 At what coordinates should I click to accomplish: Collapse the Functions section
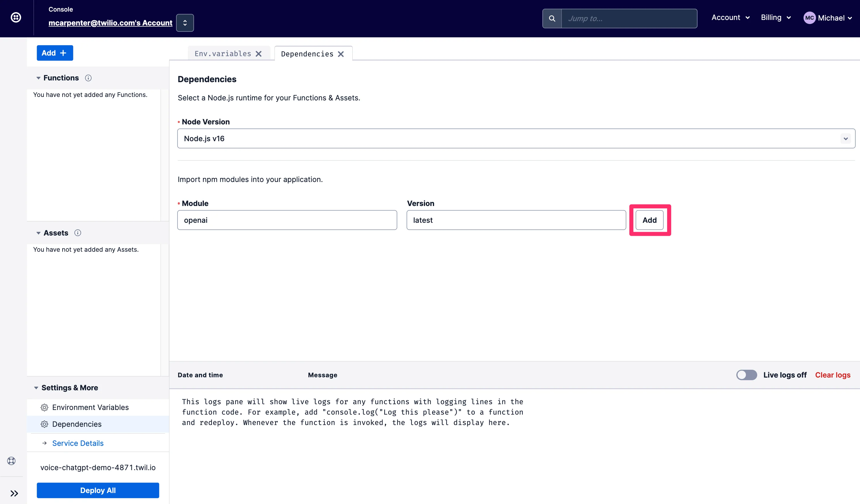(38, 78)
